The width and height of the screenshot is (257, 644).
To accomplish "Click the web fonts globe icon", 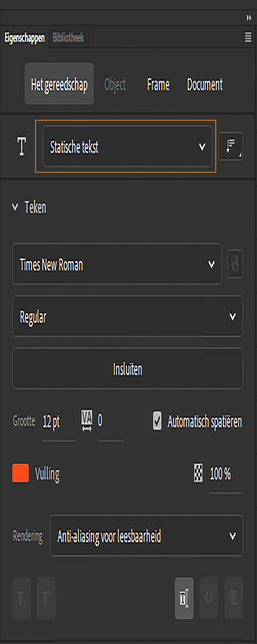I will (x=235, y=264).
